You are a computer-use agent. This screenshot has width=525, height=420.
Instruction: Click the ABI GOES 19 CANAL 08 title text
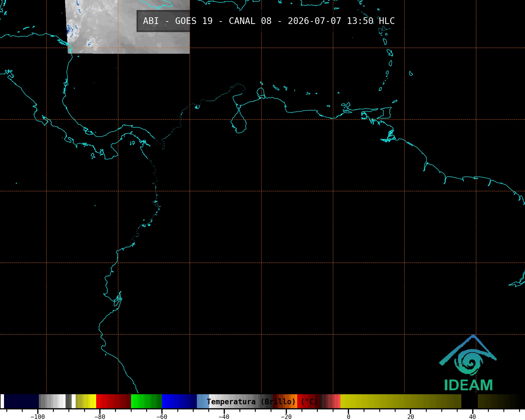269,21
